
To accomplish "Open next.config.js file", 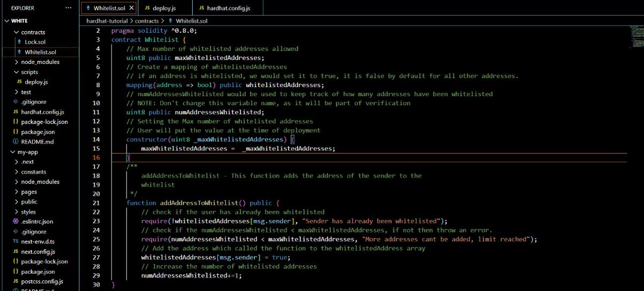I will [x=39, y=251].
